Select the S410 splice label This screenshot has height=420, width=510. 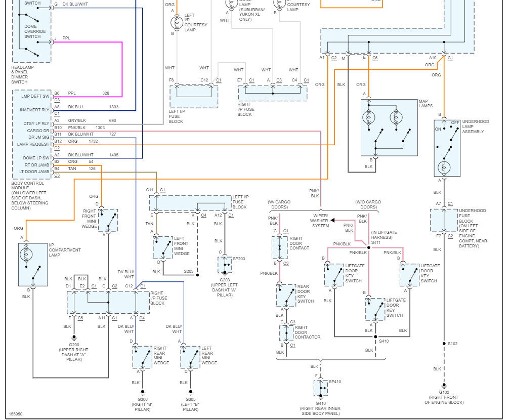coord(384,341)
